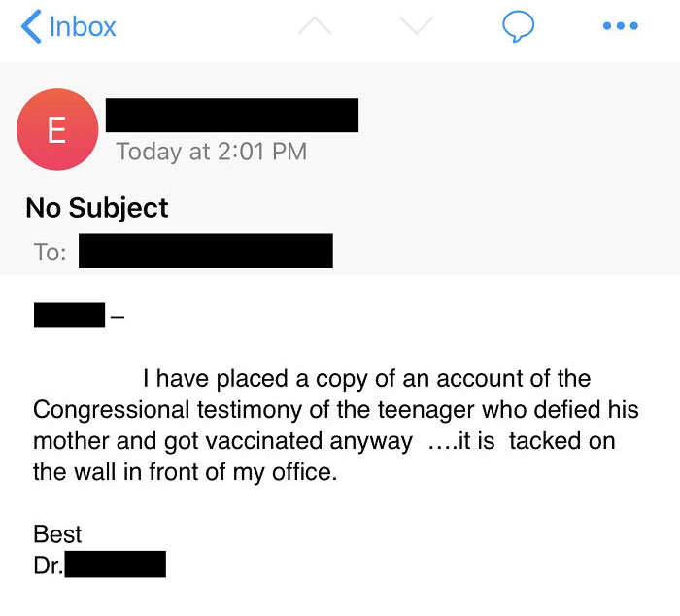
Task: Click the 'No Subject' heading
Action: (97, 207)
